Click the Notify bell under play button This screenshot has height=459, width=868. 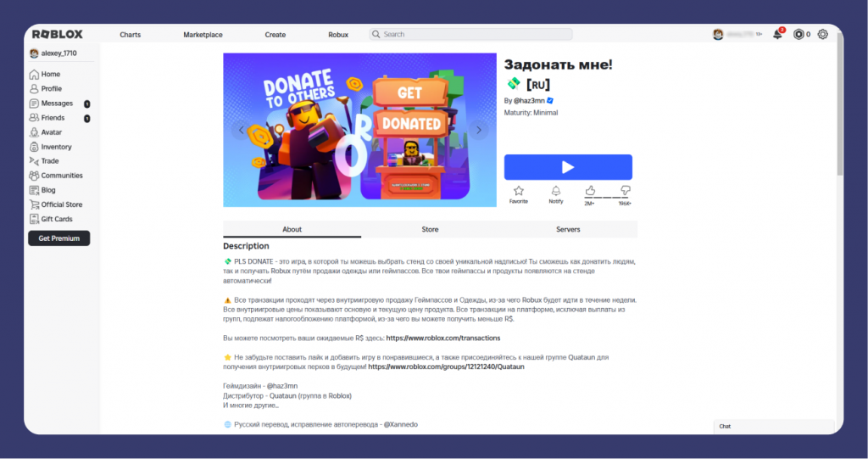(555, 192)
